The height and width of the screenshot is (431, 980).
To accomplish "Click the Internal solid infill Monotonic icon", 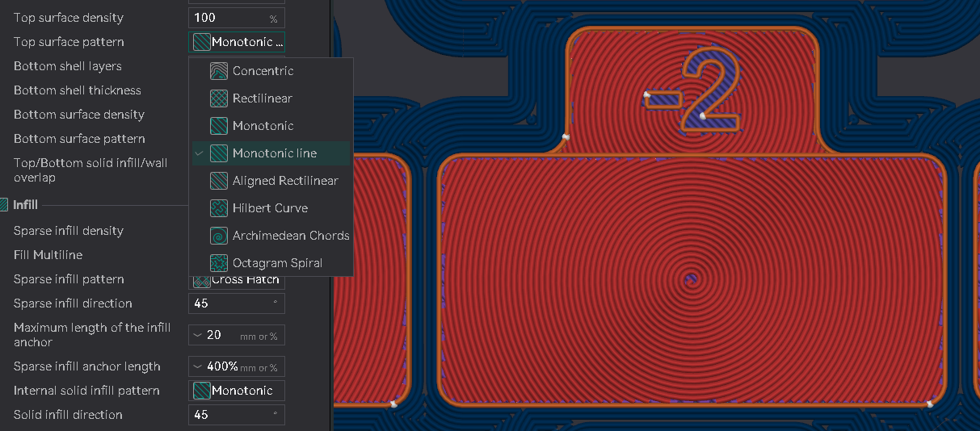I will 201,391.
